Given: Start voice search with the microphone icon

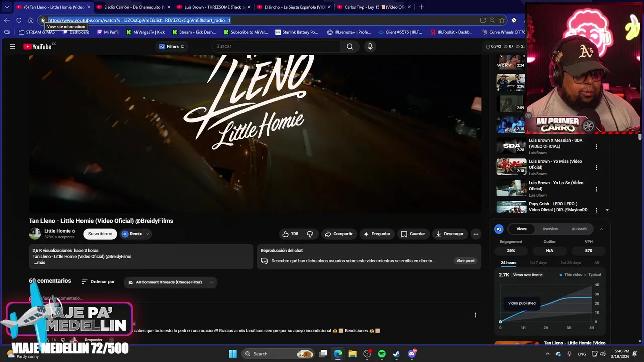Looking at the screenshot, I should (x=370, y=46).
